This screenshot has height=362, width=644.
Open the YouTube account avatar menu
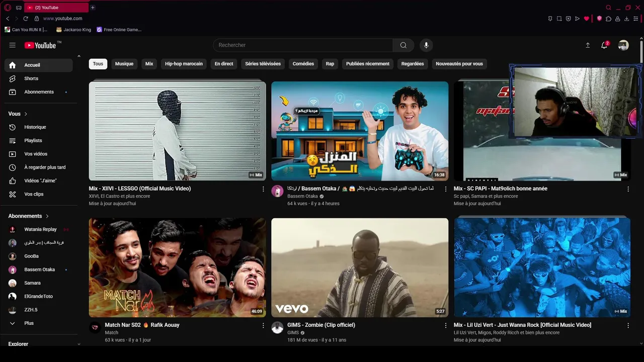click(x=623, y=45)
